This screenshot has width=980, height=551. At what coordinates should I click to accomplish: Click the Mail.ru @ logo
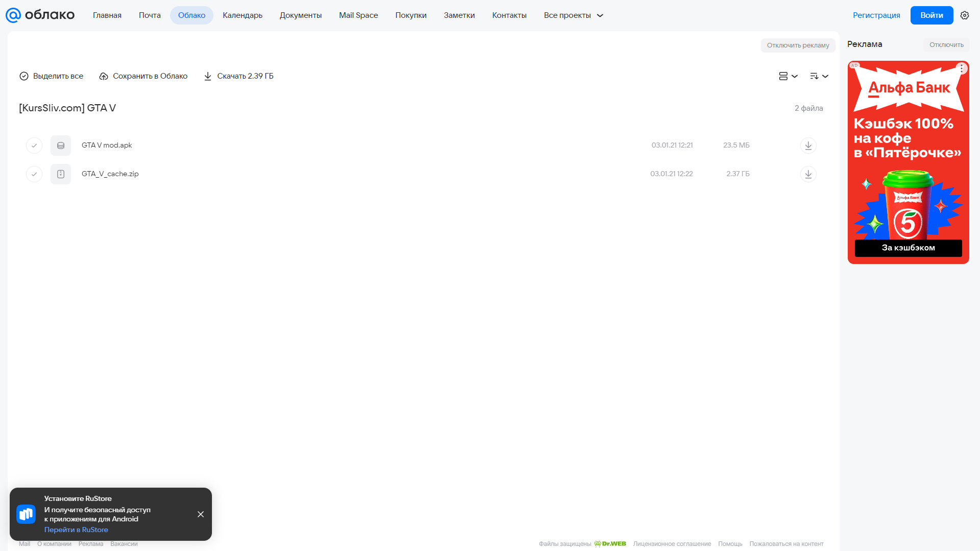click(13, 15)
